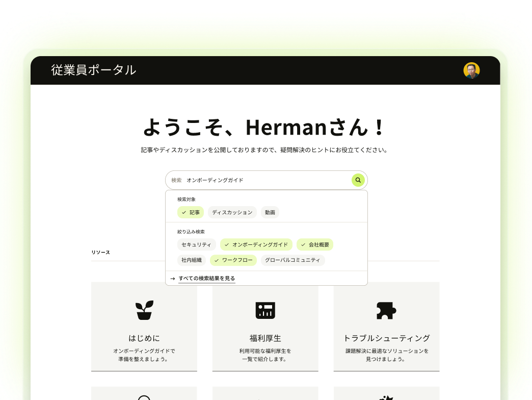Open the トラブルシューティング card
Viewport: 532px width, 400px height.
(386, 338)
